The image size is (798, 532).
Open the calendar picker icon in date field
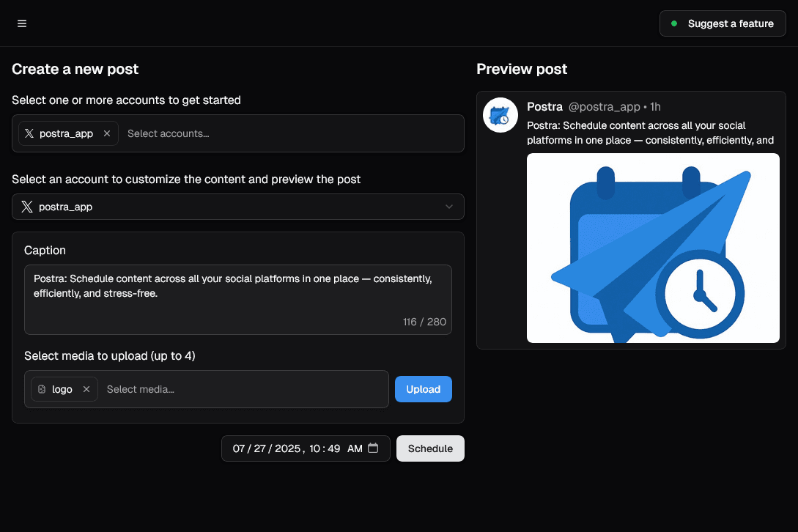pyautogui.click(x=373, y=448)
